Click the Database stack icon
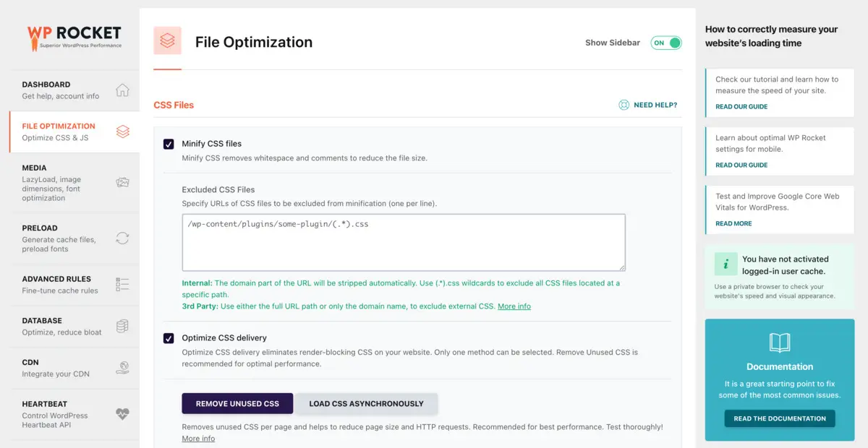This screenshot has height=448, width=868. [123, 327]
